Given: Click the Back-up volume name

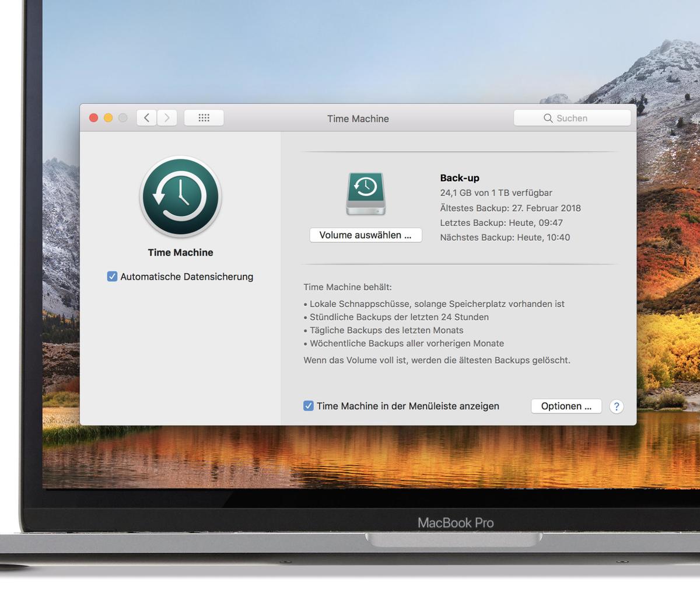Looking at the screenshot, I should click(460, 178).
